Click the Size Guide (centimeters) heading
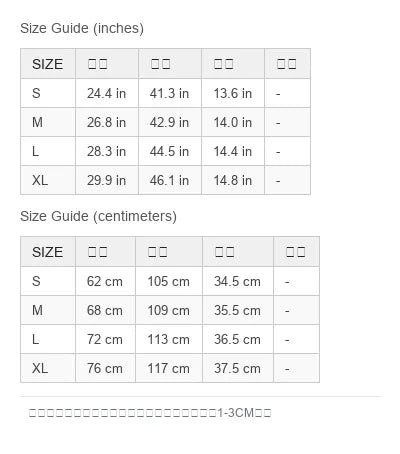 click(98, 216)
